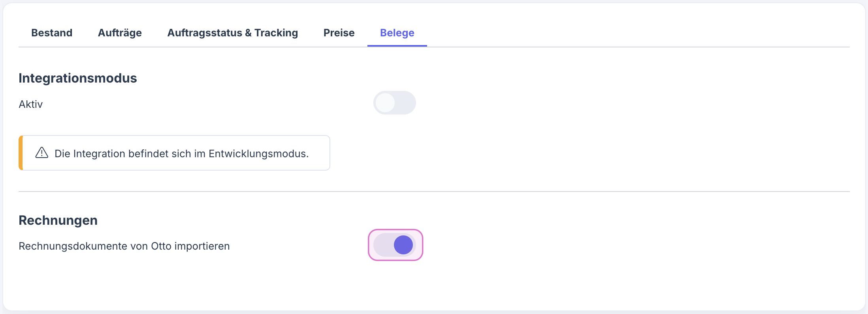Click the white knob of the Aktiv switch

coord(385,103)
